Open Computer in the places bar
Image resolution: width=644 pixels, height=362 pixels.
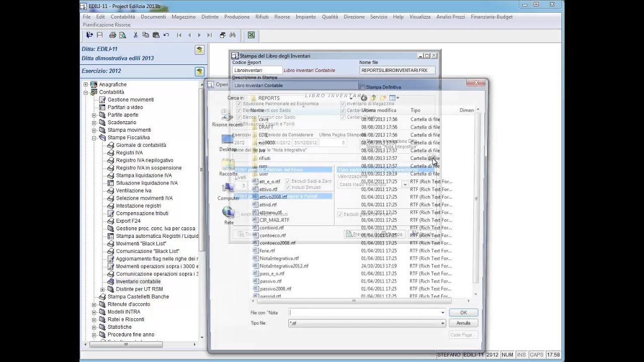click(x=228, y=192)
